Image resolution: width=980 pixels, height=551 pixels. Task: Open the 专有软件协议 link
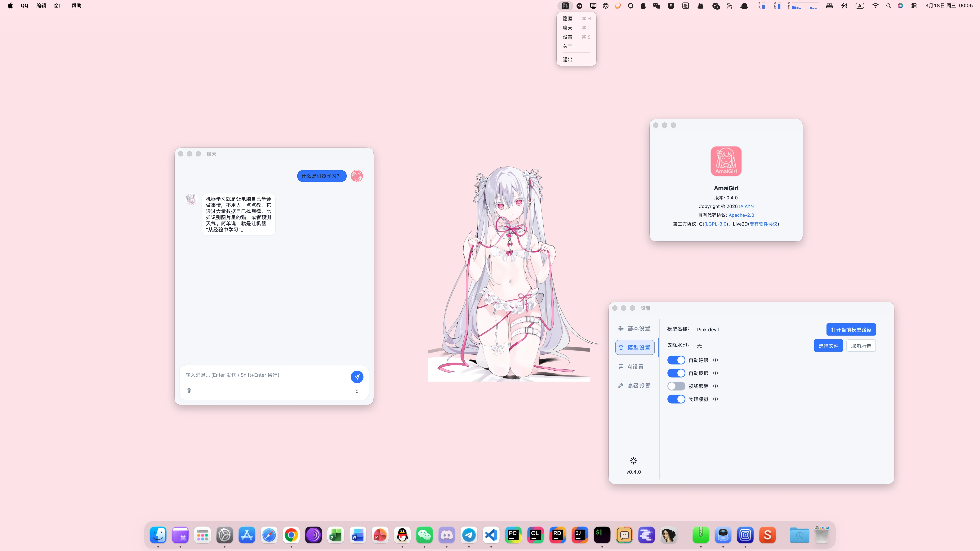pos(763,224)
